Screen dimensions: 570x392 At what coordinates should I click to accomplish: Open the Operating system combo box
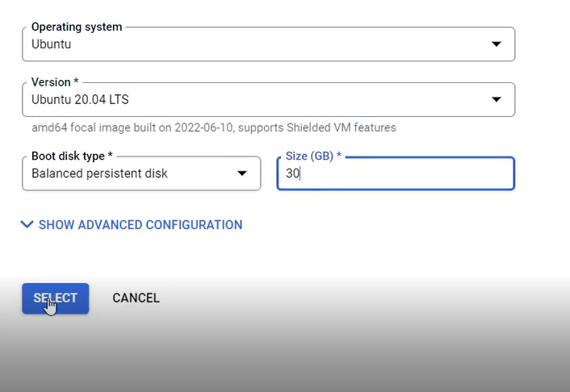click(x=269, y=44)
